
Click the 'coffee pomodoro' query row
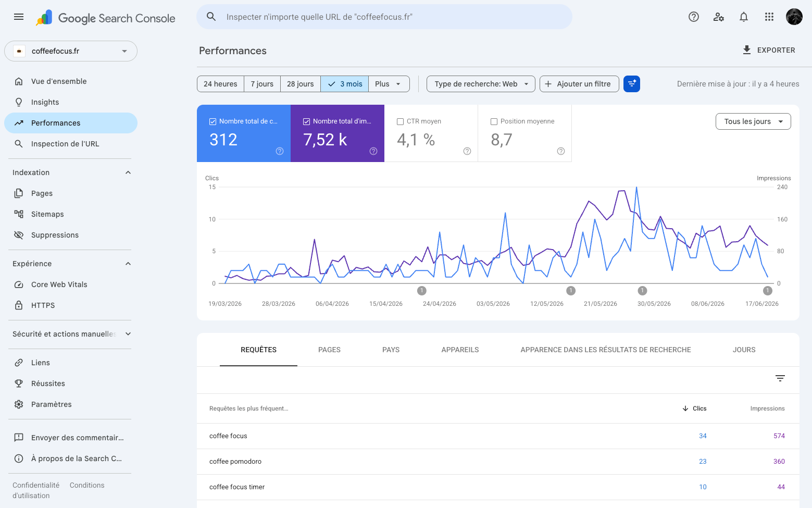498,462
